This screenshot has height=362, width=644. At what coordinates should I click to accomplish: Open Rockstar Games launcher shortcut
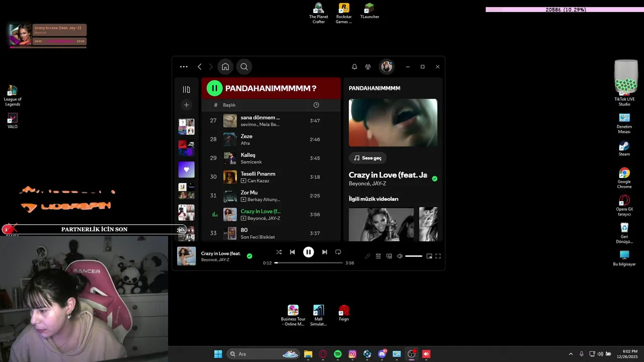[344, 13]
